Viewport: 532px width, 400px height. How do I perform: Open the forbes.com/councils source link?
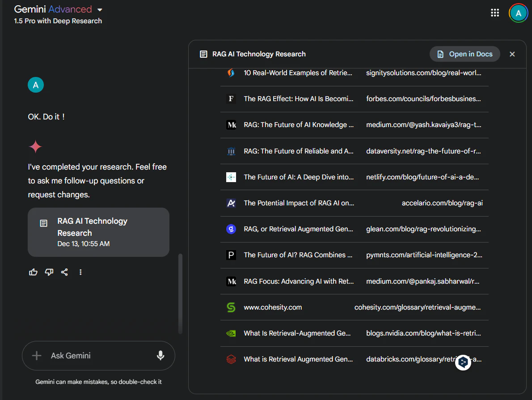pos(423,99)
